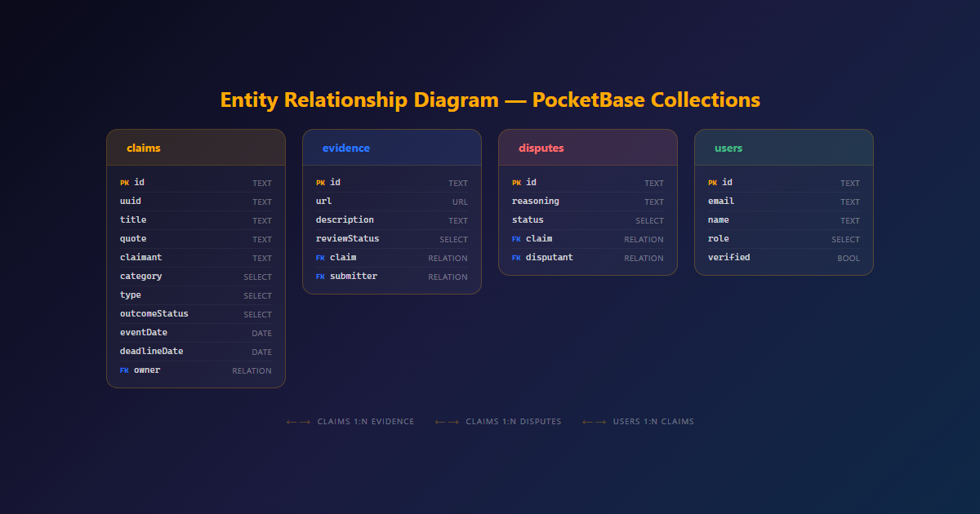Click the reviewStatus field in evidence
This screenshot has width=980, height=514.
coord(392,239)
